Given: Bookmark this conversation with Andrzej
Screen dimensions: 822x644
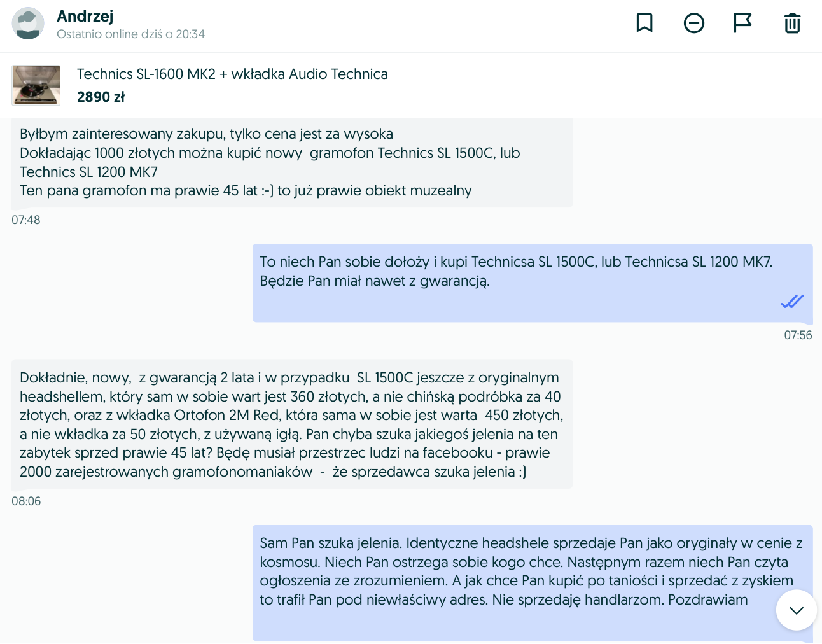Looking at the screenshot, I should pyautogui.click(x=644, y=23).
